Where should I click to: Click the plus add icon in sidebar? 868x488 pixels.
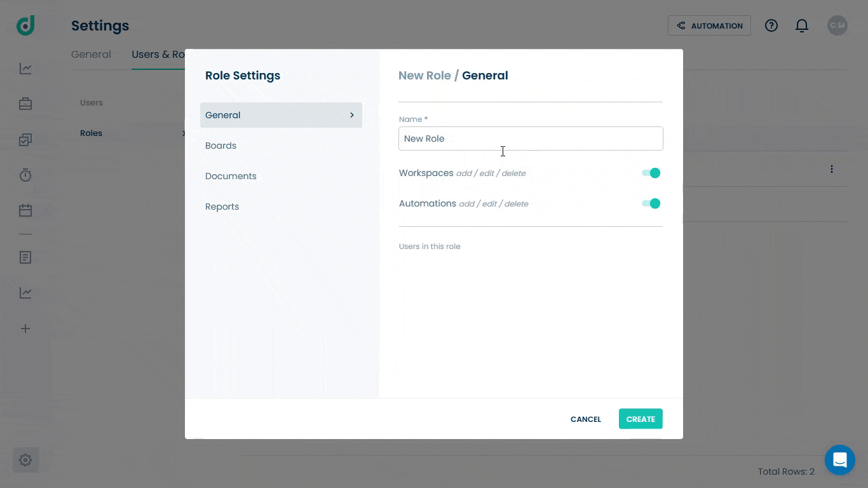pos(25,329)
